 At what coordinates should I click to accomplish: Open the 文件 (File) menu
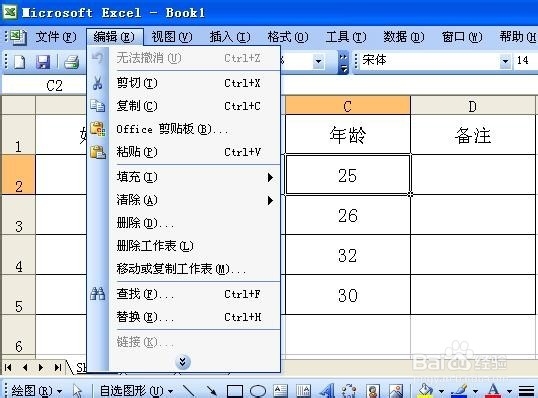(x=56, y=37)
